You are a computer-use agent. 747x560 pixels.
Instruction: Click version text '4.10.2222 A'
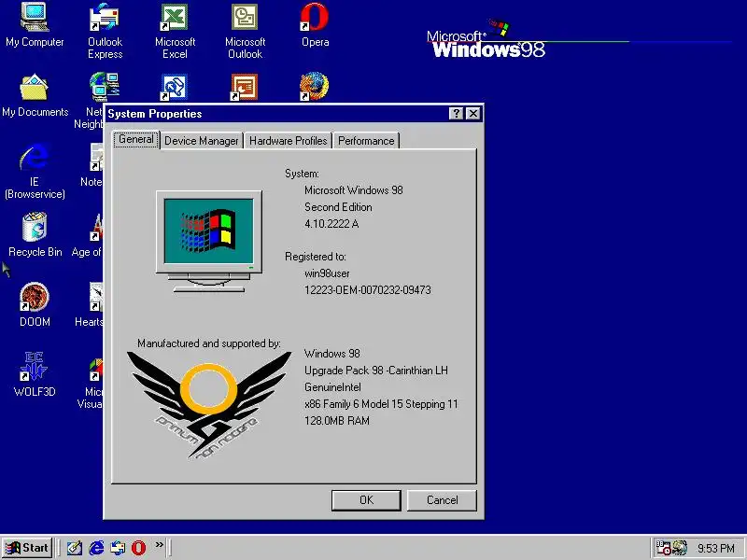(331, 224)
